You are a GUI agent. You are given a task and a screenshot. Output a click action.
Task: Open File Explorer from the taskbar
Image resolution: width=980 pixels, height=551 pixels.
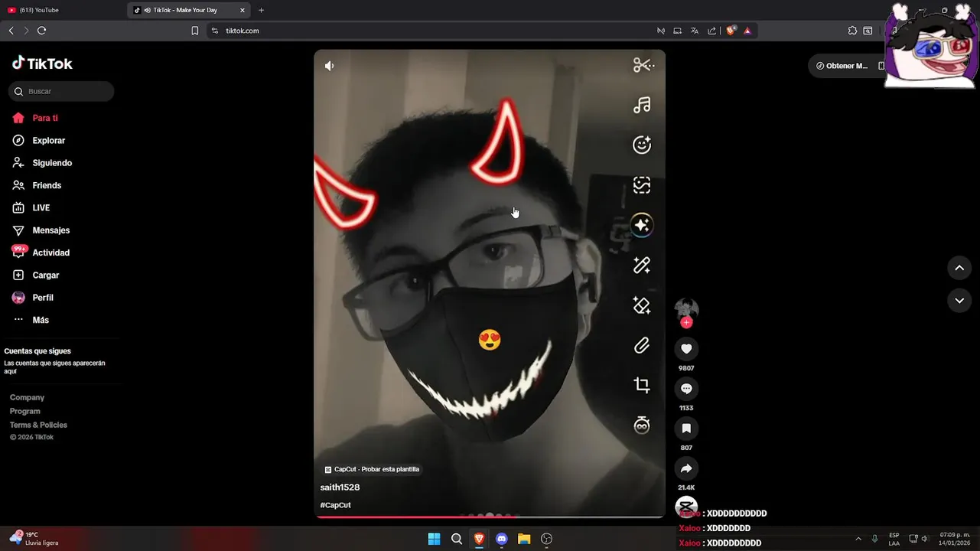524,539
